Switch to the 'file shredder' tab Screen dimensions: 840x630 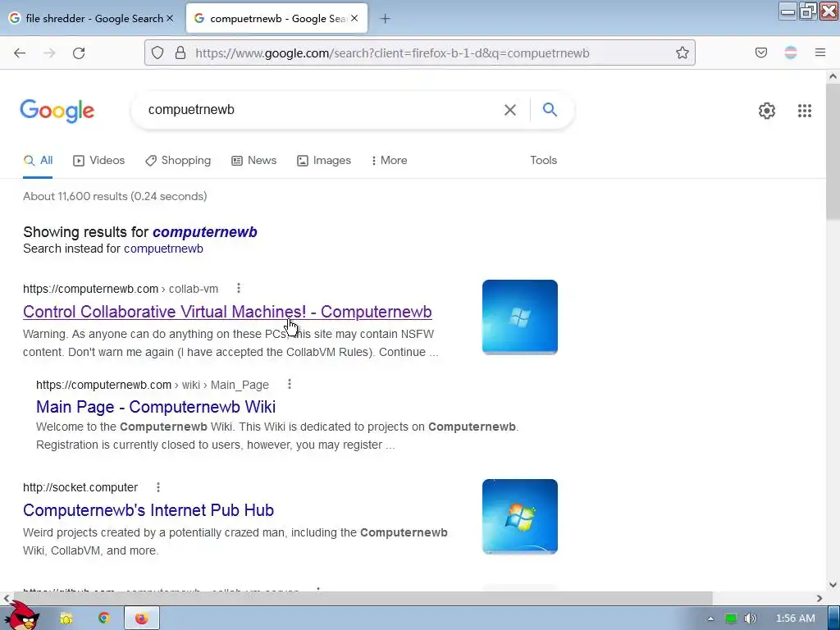click(x=91, y=18)
